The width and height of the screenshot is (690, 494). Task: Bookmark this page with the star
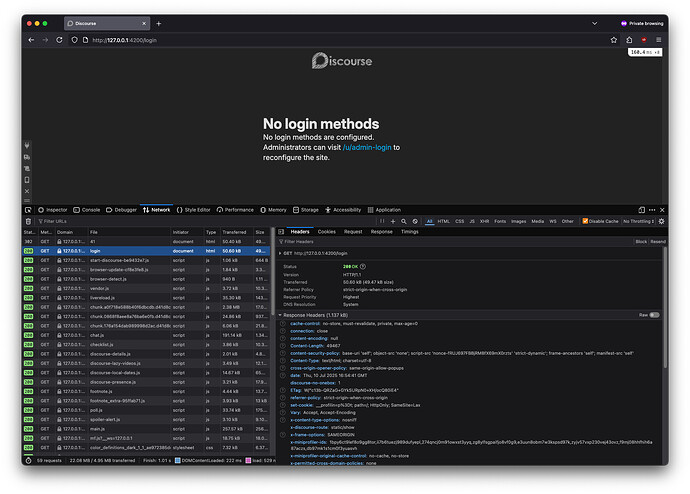pyautogui.click(x=613, y=40)
